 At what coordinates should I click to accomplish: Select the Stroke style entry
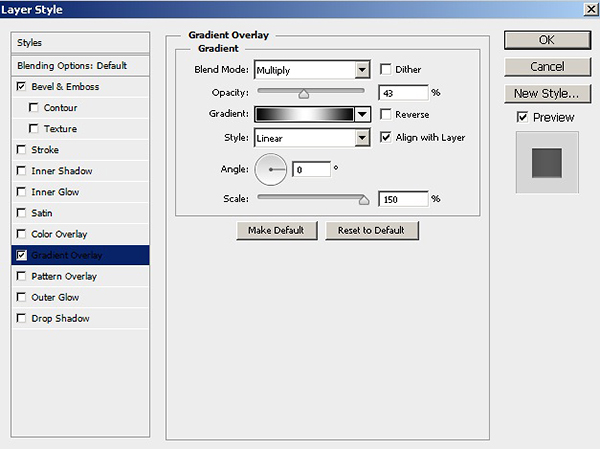pyautogui.click(x=46, y=150)
